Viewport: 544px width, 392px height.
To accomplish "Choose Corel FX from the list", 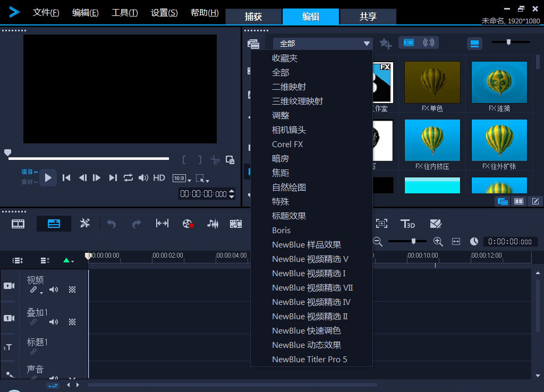I will [x=311, y=144].
